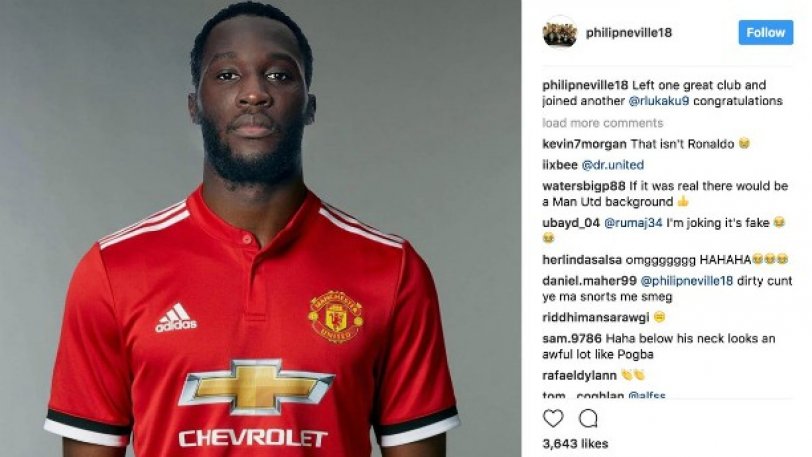This screenshot has width=812, height=457.
Task: Open the @philipneville18 mention in daniel.maher99's comment
Action: 687,281
